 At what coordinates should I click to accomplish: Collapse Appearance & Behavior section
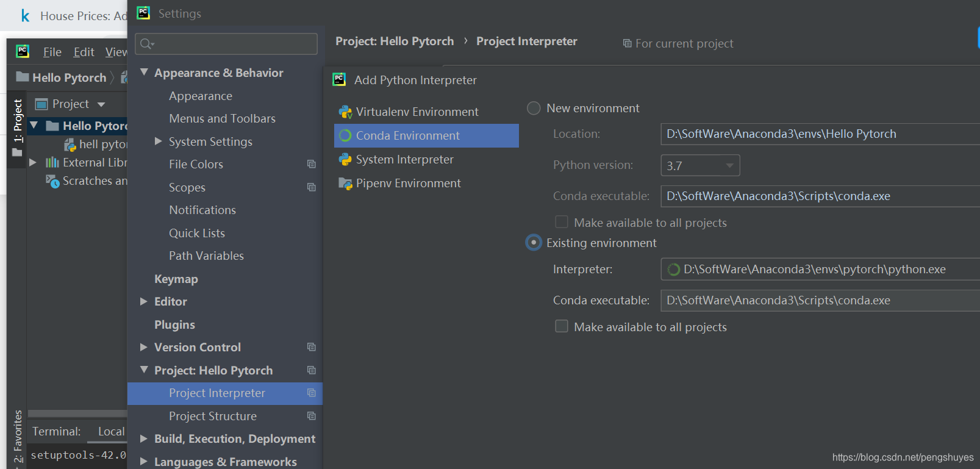[144, 72]
